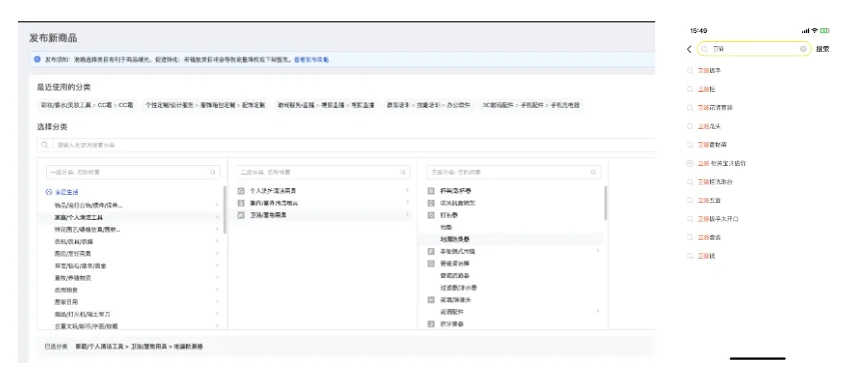868x378 pixels.
Task: Open the 查看发布攻略 link
Action: 311,59
